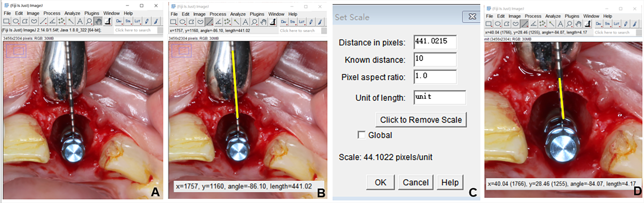Select the Text tool in panel B's toolbar
The image size is (644, 203).
coord(245,22)
